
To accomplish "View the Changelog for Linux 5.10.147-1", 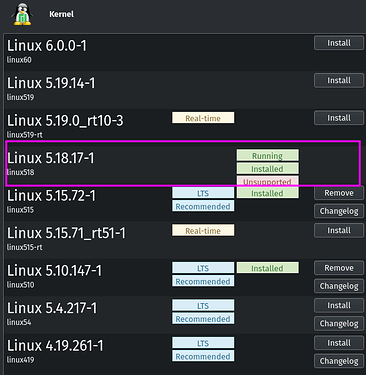I will (x=339, y=286).
